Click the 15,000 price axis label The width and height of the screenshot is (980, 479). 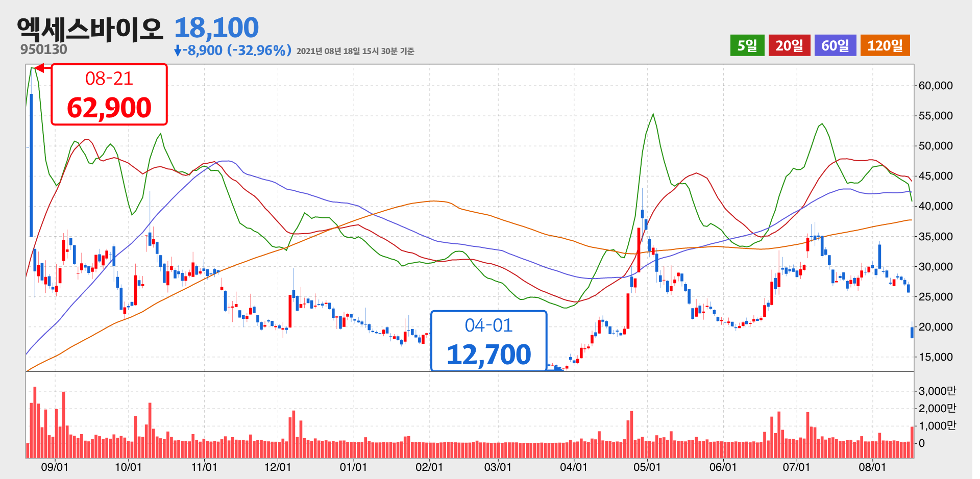936,357
